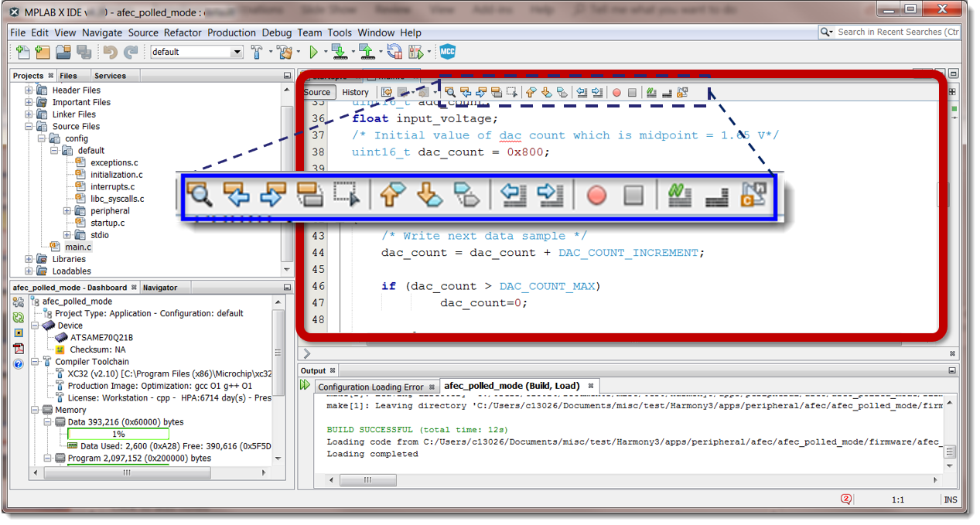Build the project with the hammer icon
This screenshot has width=980, height=525.
[x=258, y=51]
